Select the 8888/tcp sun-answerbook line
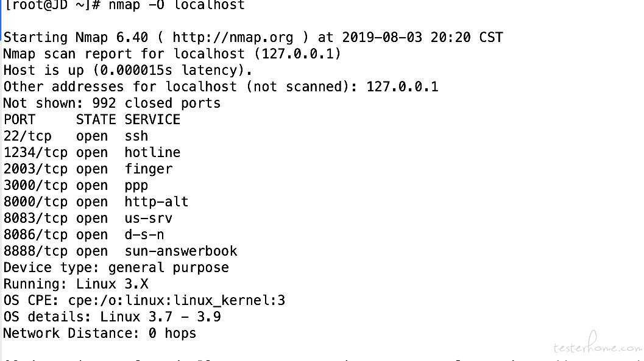The image size is (644, 361). pos(121,251)
